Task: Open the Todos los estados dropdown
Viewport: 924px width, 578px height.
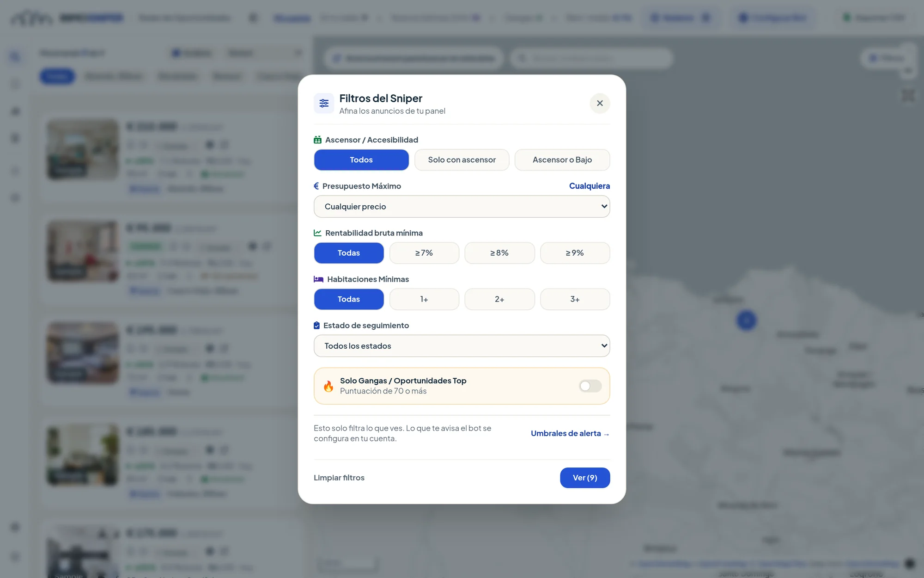Action: pos(462,346)
